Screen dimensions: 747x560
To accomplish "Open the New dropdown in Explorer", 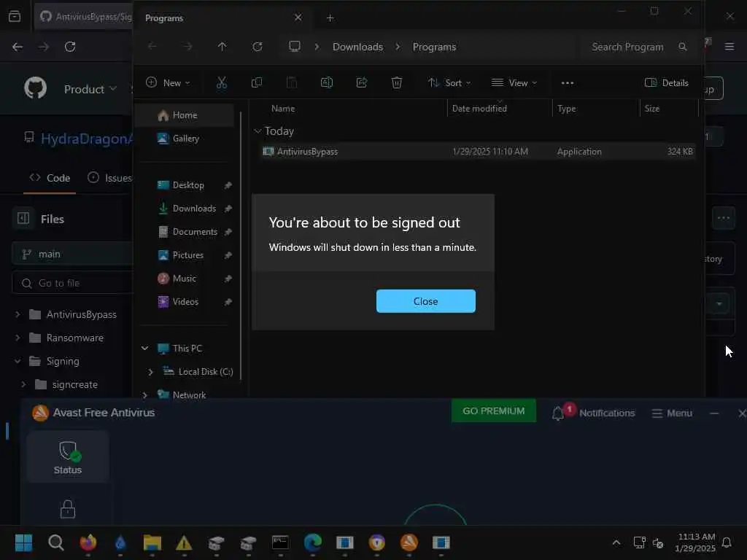I will pyautogui.click(x=168, y=83).
